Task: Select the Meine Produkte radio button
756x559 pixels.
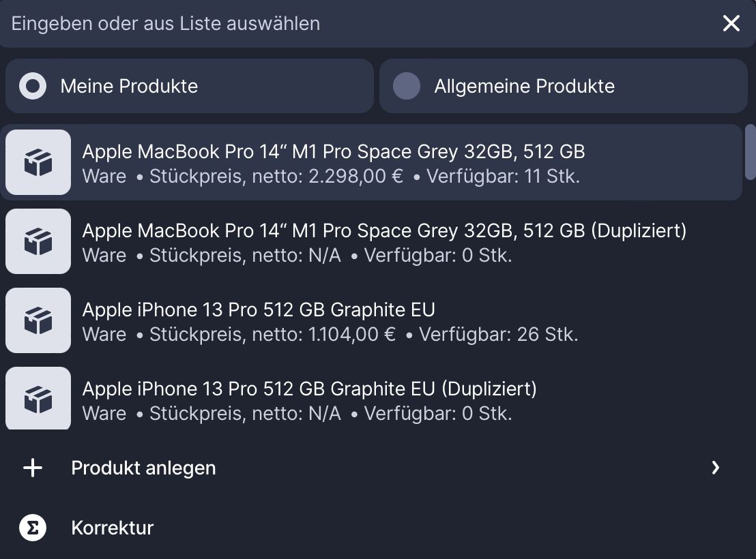Action: click(33, 87)
